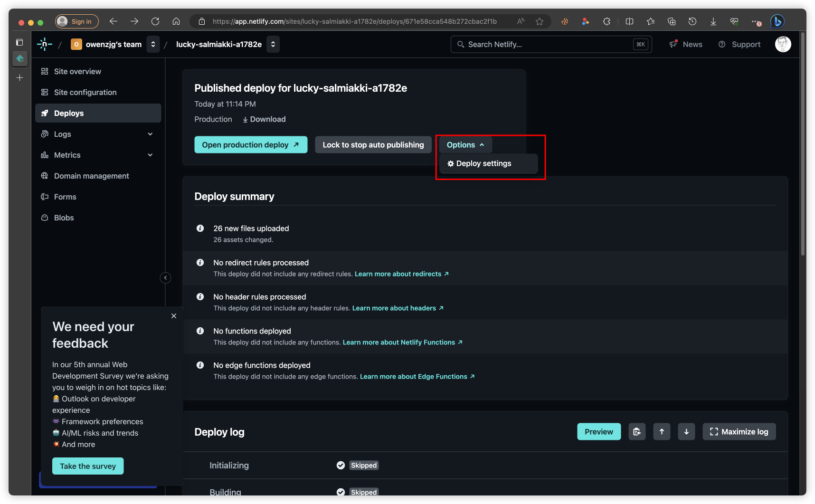Click Preview button in Deploy log
The image size is (815, 504).
[x=599, y=432]
